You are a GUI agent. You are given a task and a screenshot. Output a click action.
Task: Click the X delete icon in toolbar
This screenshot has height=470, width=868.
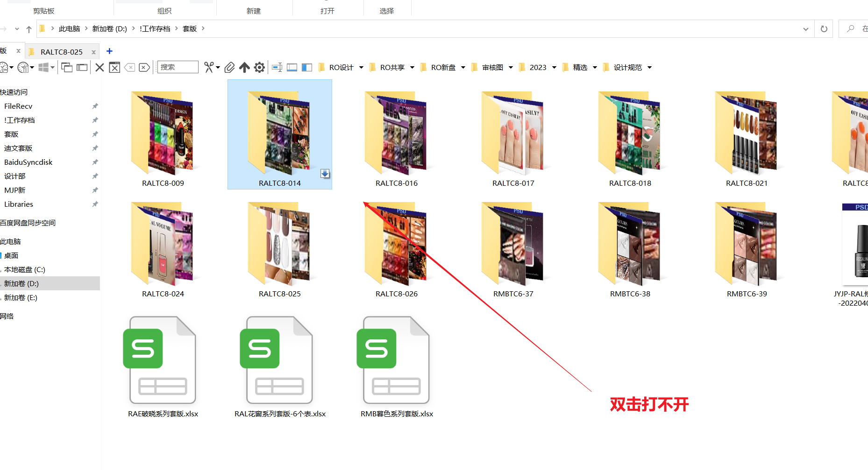(100, 68)
